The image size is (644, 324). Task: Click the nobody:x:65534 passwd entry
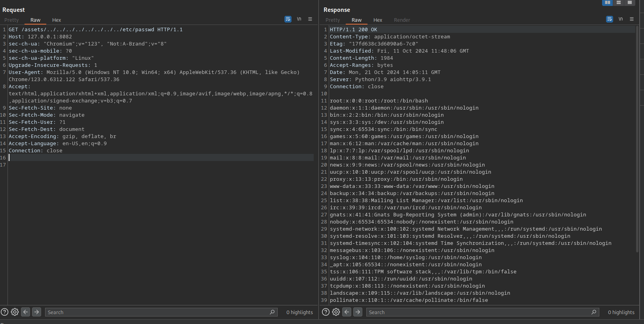click(422, 222)
